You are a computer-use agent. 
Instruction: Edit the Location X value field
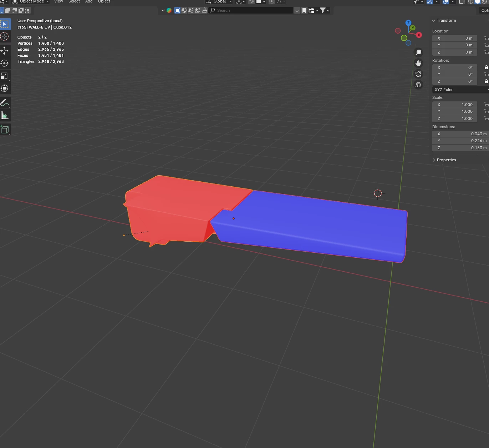[x=455, y=38]
